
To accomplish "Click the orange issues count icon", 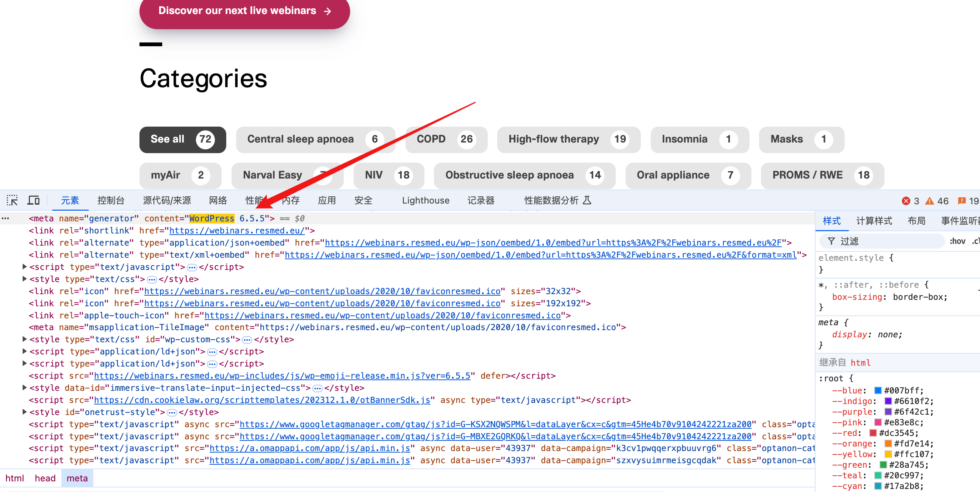I will (x=962, y=201).
